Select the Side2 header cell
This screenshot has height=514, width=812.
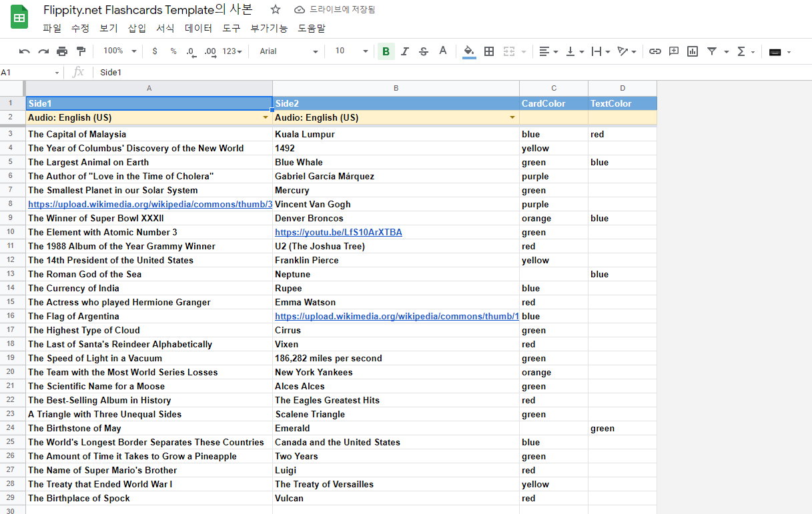click(396, 103)
